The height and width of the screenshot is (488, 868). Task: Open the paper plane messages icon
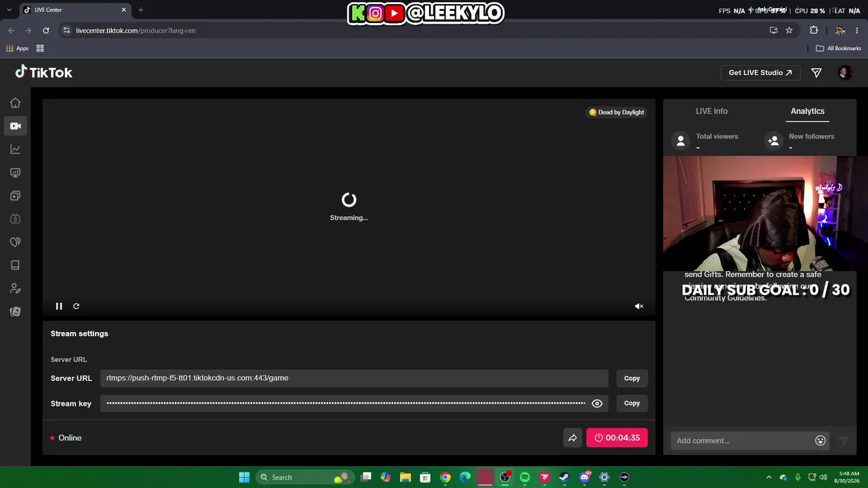point(816,73)
